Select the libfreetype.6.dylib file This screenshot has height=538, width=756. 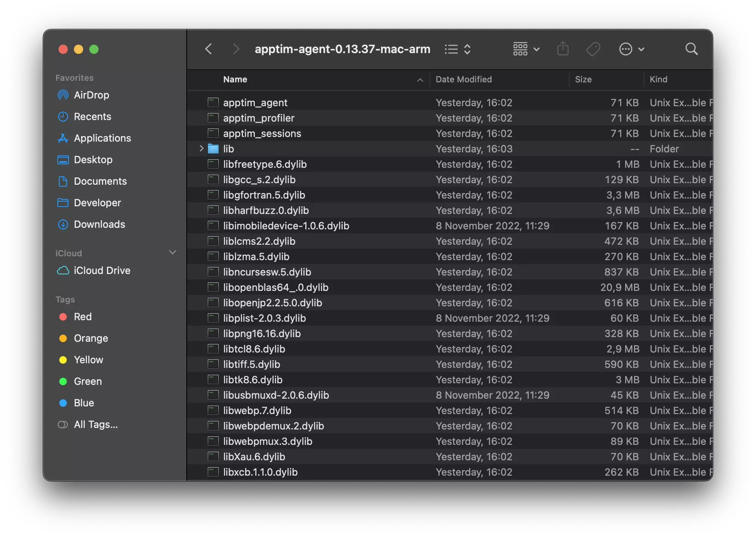[265, 164]
